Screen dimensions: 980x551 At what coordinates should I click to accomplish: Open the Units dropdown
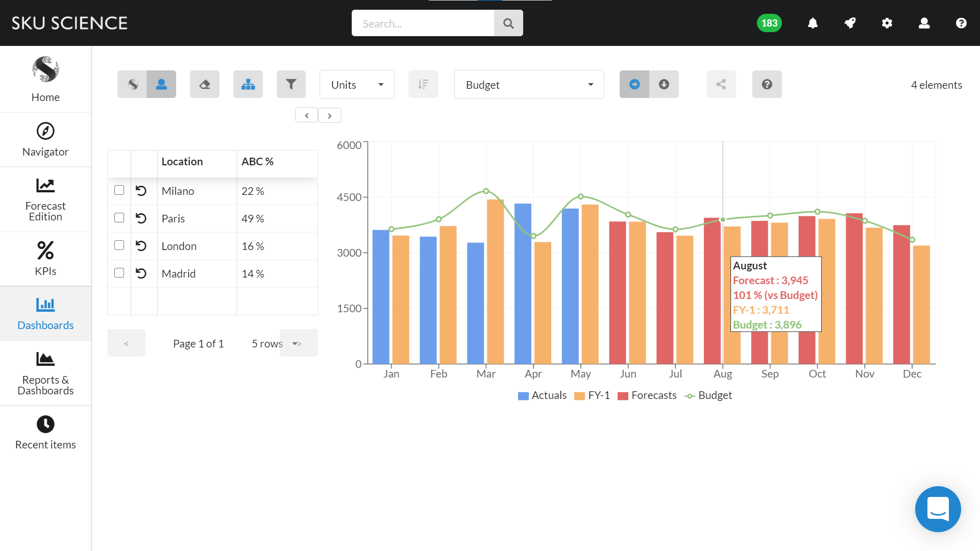(x=357, y=85)
